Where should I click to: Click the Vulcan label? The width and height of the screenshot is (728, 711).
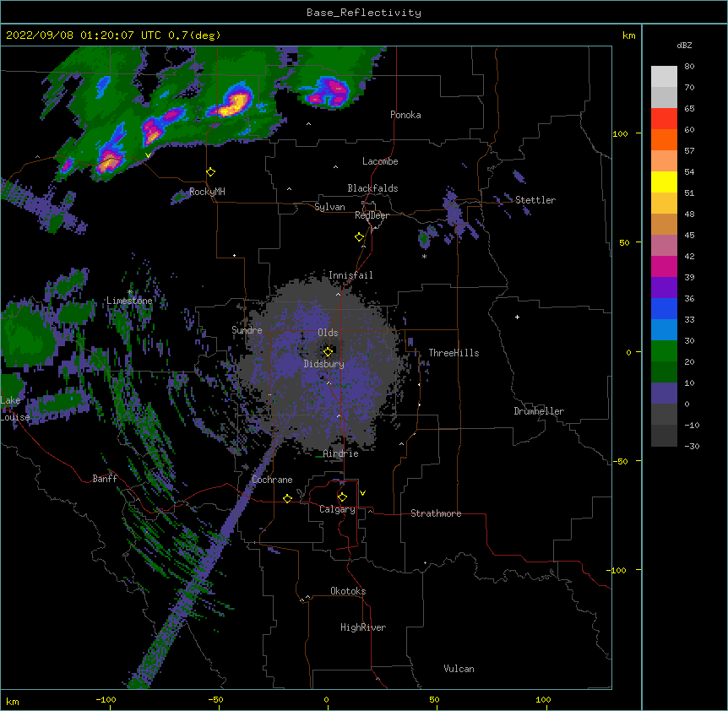[459, 669]
